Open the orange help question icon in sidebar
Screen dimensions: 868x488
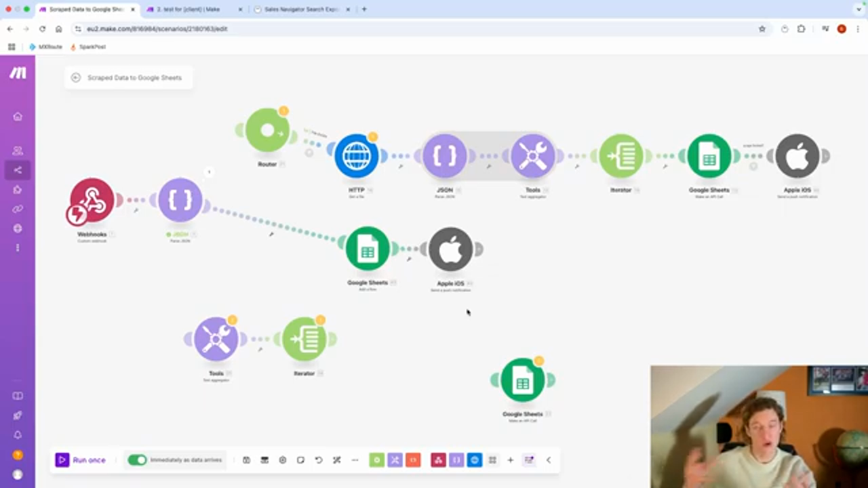18,455
